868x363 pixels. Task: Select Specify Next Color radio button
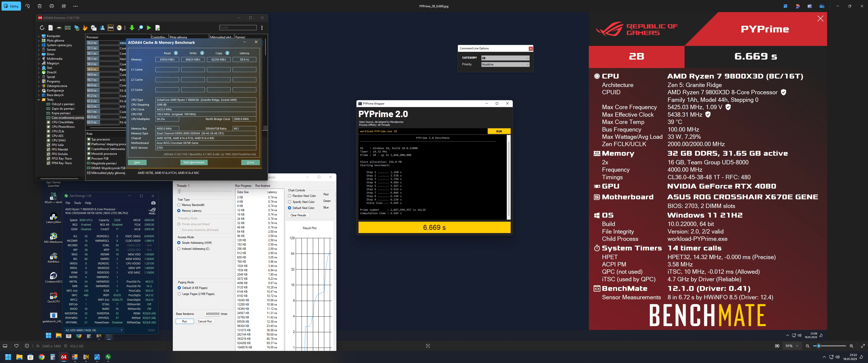tap(289, 202)
